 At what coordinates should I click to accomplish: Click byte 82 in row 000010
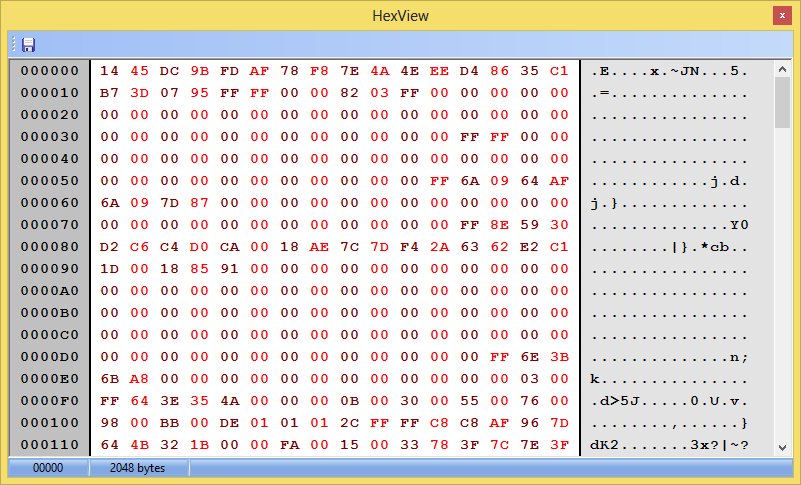click(349, 93)
